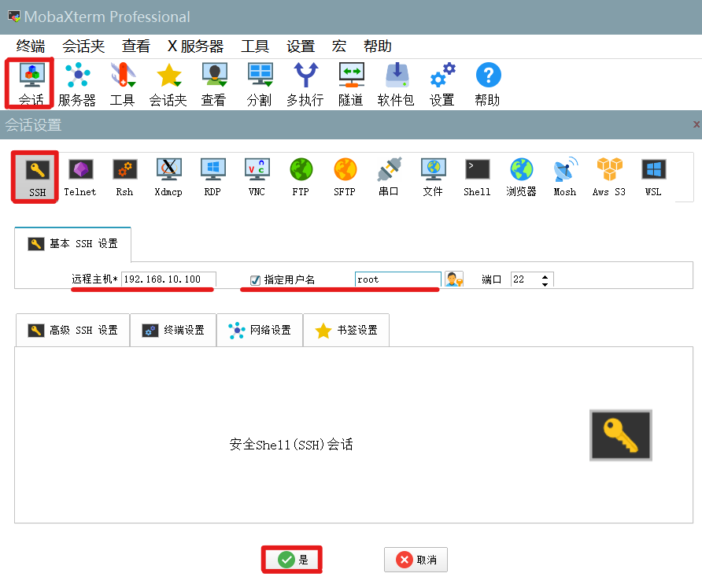Click the 分割 (Split) toolbar icon
The image size is (702, 588).
[x=259, y=84]
